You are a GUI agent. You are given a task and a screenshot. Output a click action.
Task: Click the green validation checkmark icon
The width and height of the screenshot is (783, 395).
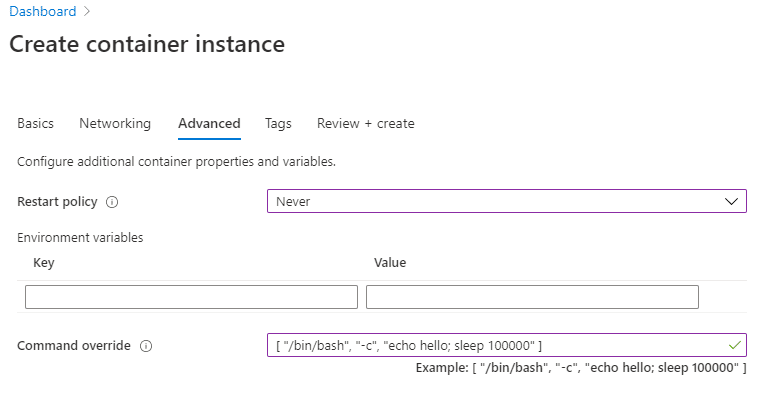point(734,345)
